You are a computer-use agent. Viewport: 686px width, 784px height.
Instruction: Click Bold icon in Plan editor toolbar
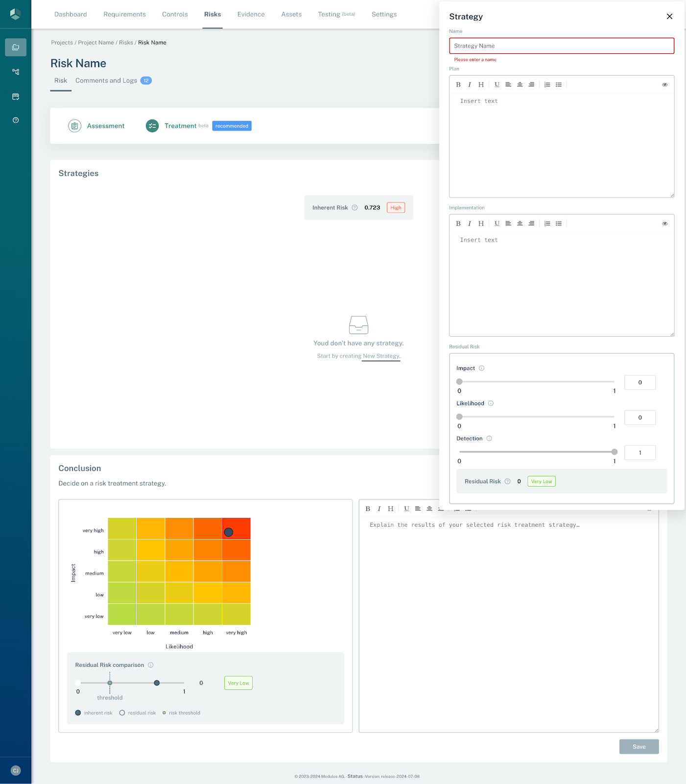pyautogui.click(x=458, y=85)
